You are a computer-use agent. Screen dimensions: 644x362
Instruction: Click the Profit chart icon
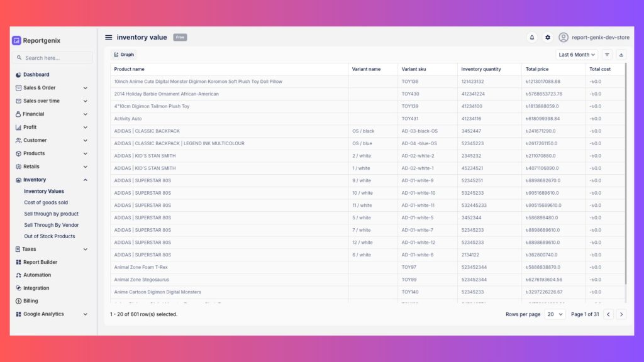point(18,127)
